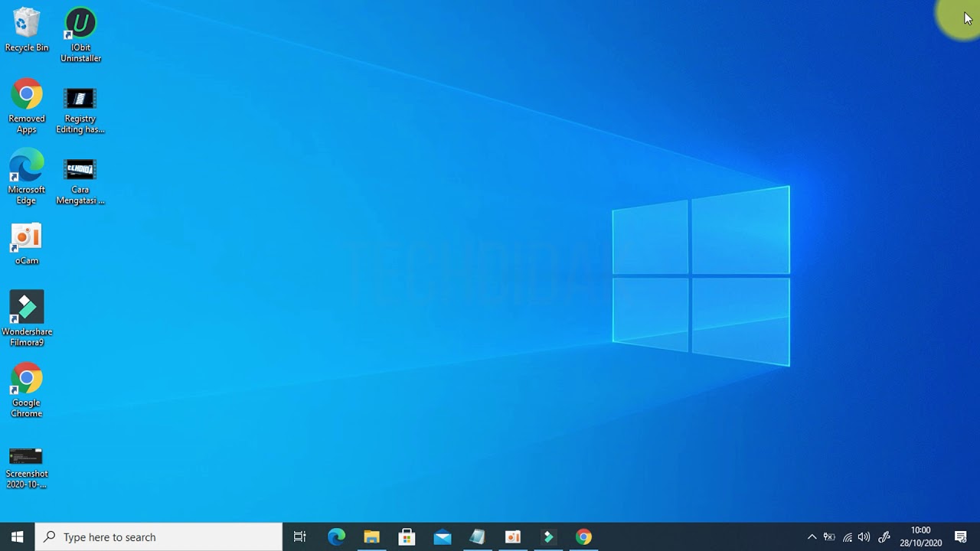Open the Action Center notifications icon
Viewport: 980px width, 551px height.
(x=961, y=537)
